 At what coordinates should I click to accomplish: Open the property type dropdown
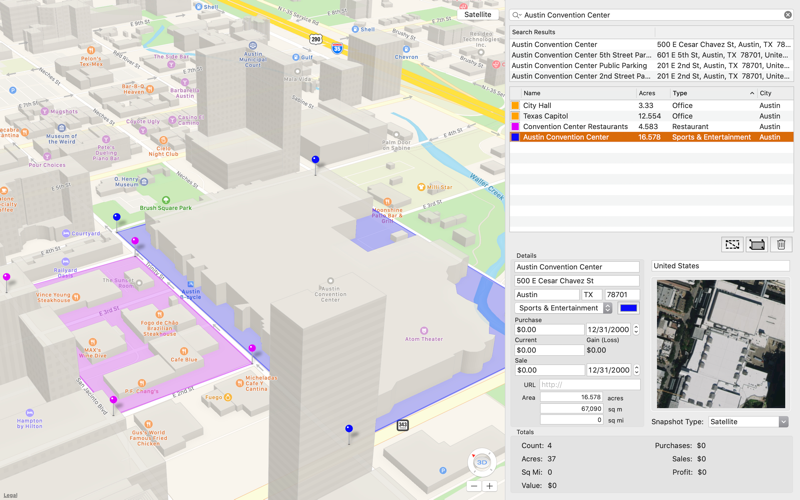click(563, 308)
